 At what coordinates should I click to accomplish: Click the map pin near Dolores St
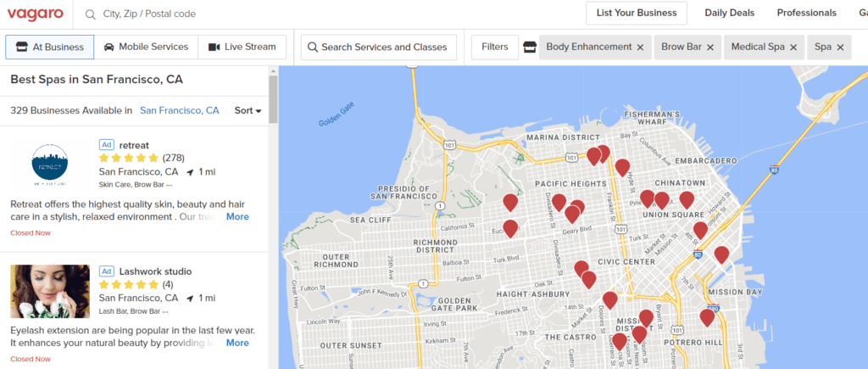pos(610,299)
